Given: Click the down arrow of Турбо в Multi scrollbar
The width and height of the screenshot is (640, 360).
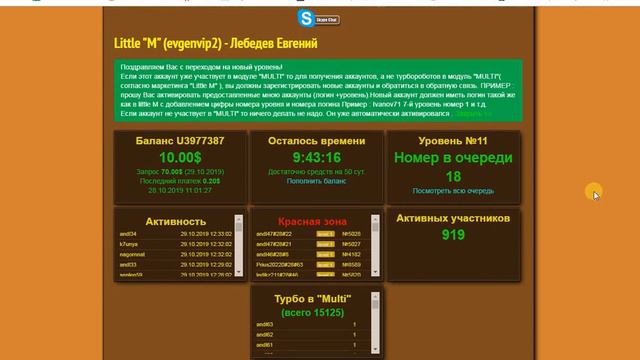Looking at the screenshot, I should [376, 349].
